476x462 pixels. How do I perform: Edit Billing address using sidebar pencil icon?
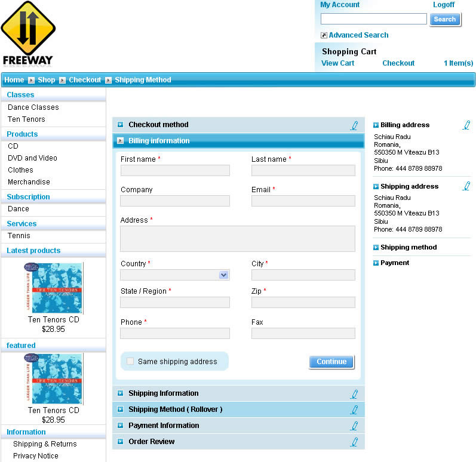point(466,125)
